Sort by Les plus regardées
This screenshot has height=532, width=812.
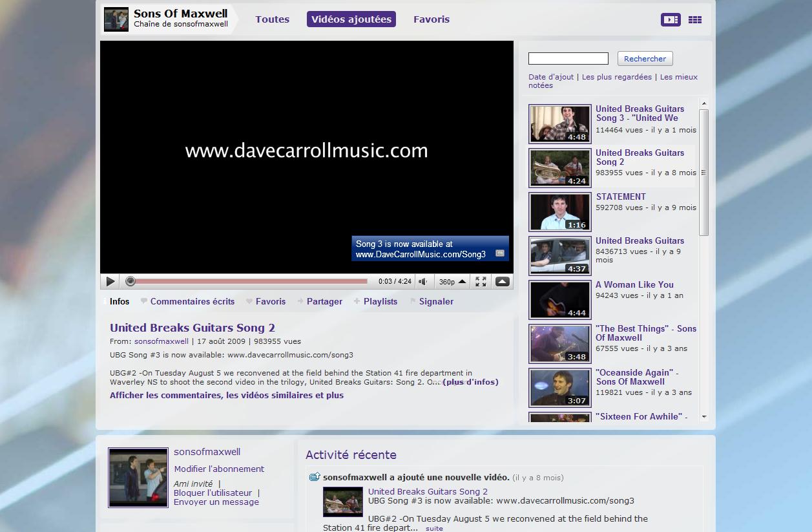(x=617, y=77)
